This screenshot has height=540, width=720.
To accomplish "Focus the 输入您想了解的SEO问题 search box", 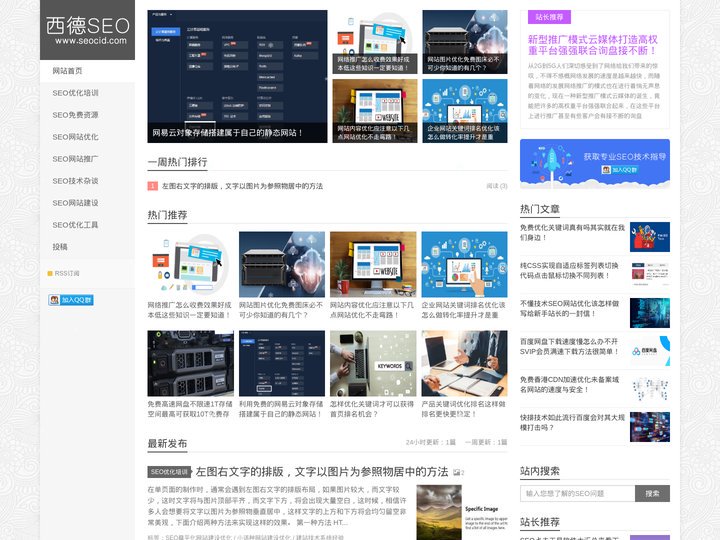I will (x=578, y=493).
